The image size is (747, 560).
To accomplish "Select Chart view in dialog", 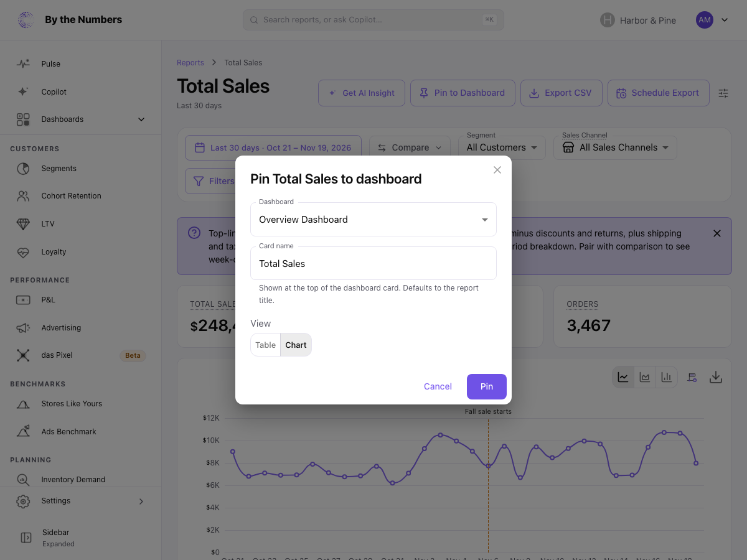I will [296, 345].
